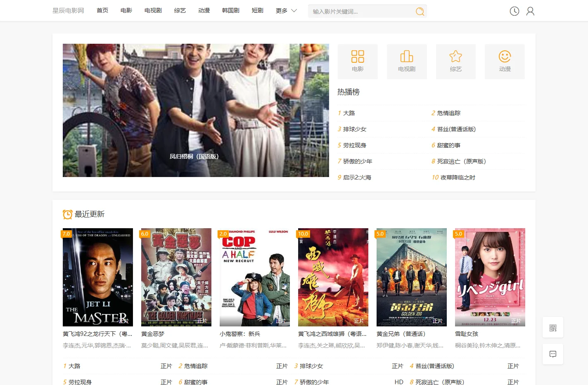The height and width of the screenshot is (385, 588).
Task: Click the 星辰电影网 site logo
Action: pos(68,11)
